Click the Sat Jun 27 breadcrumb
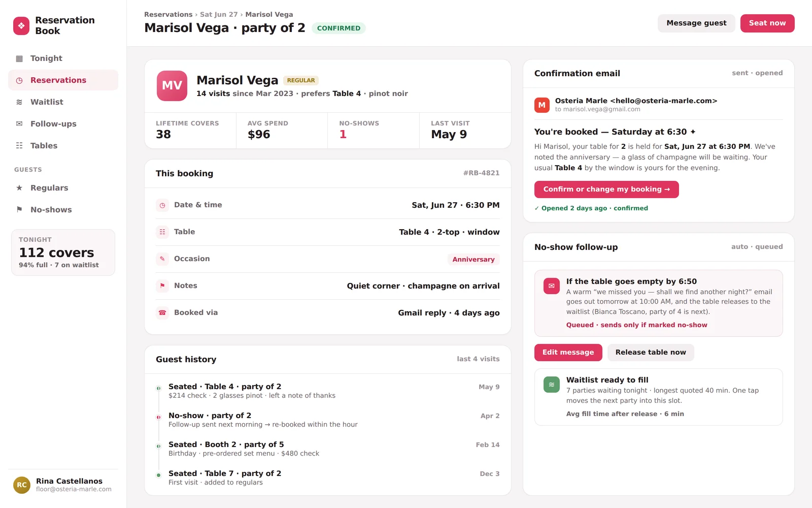 click(219, 14)
